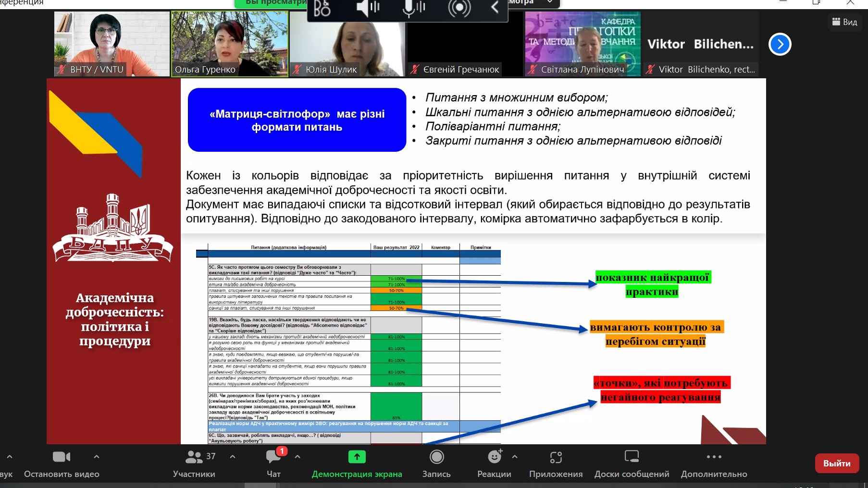The height and width of the screenshot is (488, 868).
Task: Select Світлана Лупінович video thumbnail
Action: pyautogui.click(x=583, y=44)
